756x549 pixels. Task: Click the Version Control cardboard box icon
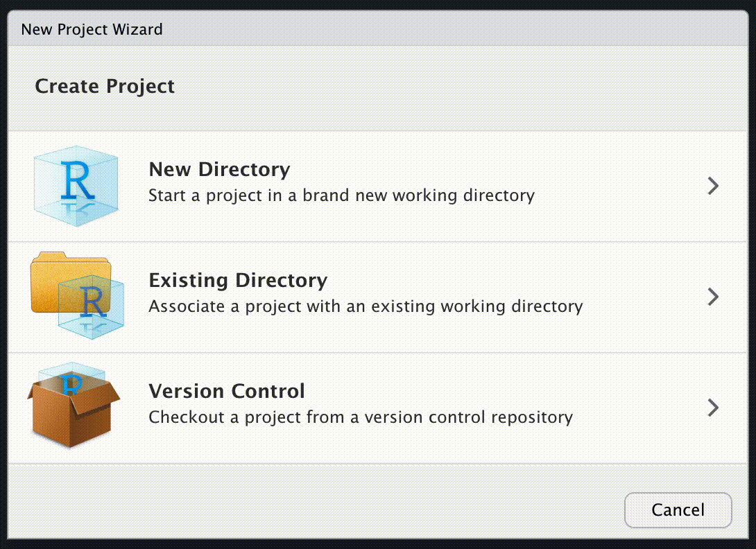[x=74, y=405]
